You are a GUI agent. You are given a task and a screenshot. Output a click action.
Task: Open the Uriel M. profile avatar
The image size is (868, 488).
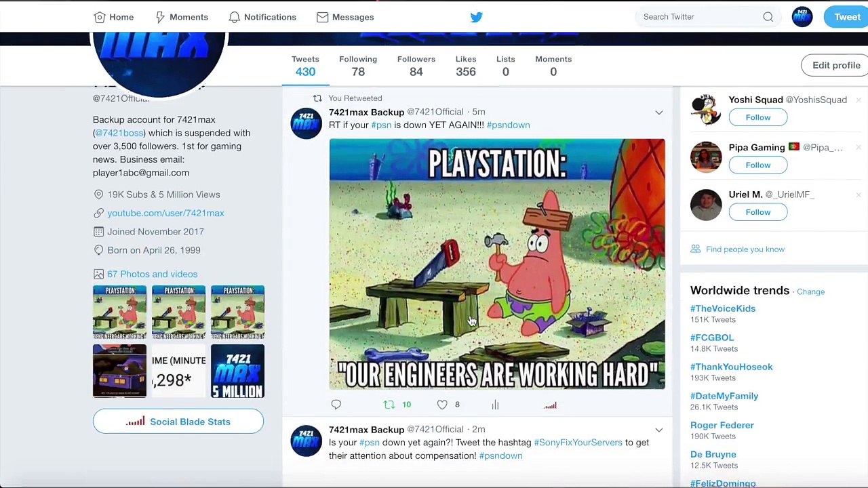(x=706, y=205)
